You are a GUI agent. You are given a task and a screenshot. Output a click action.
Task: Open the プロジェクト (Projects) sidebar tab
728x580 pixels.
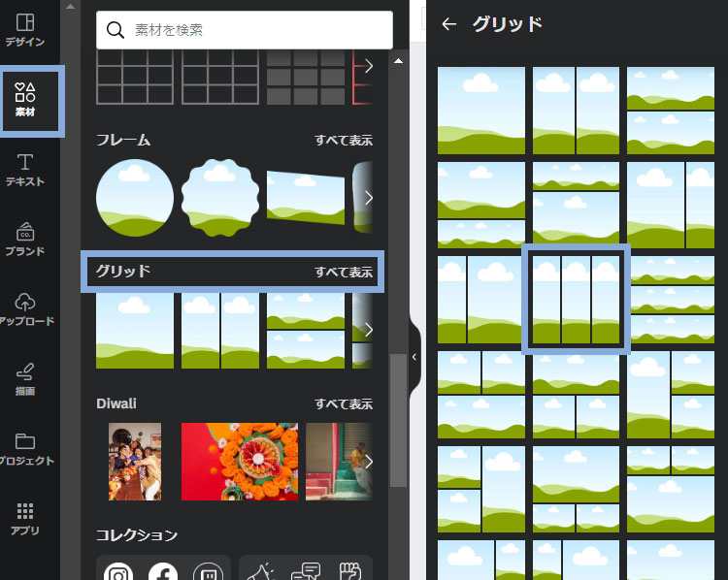click(25, 449)
